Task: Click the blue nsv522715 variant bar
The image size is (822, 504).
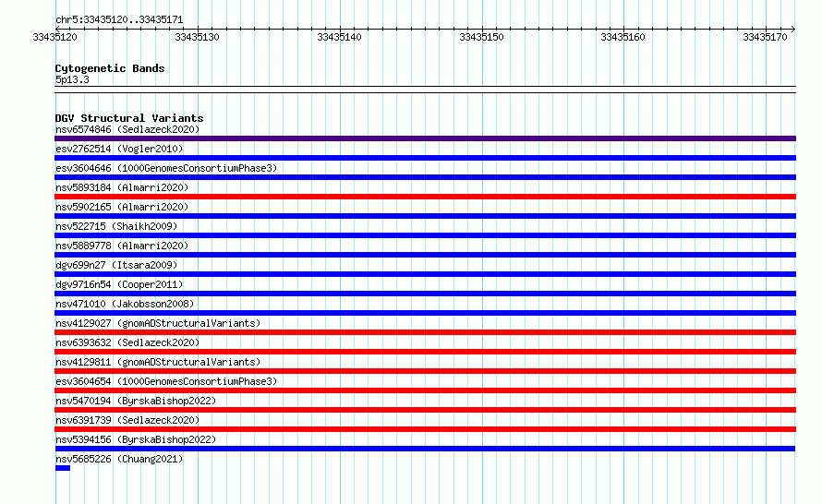Action: tap(425, 235)
